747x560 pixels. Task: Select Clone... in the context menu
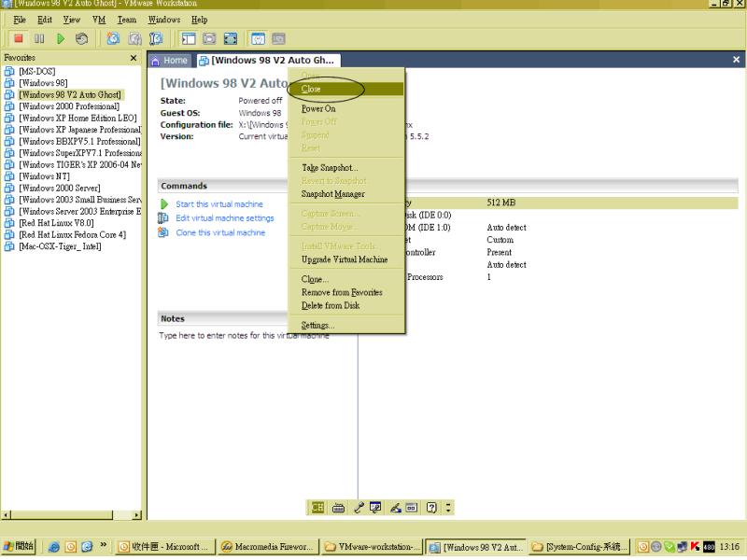(x=346, y=279)
